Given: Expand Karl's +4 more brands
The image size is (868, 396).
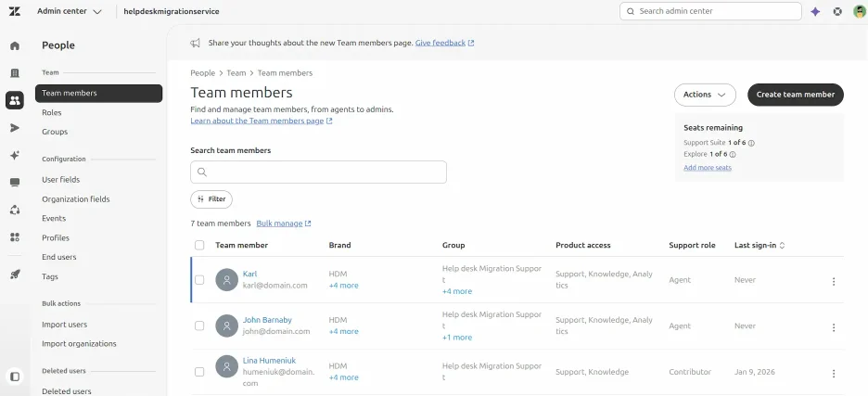Looking at the screenshot, I should [343, 286].
